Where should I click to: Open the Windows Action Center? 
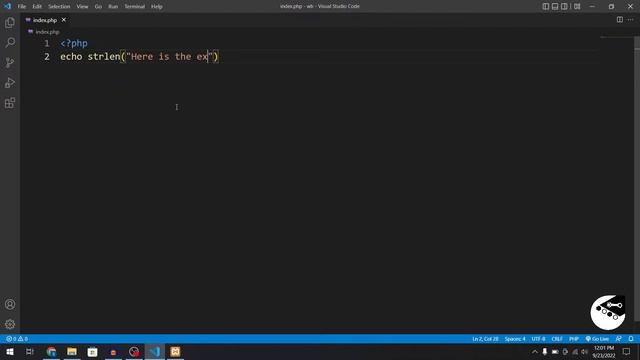pos(627,351)
